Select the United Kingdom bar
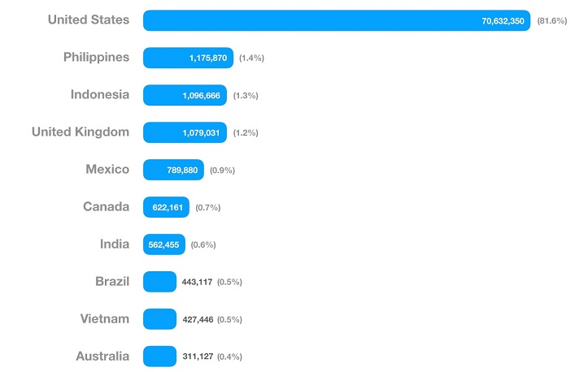Image resolution: width=588 pixels, height=372 pixels. pyautogui.click(x=183, y=132)
